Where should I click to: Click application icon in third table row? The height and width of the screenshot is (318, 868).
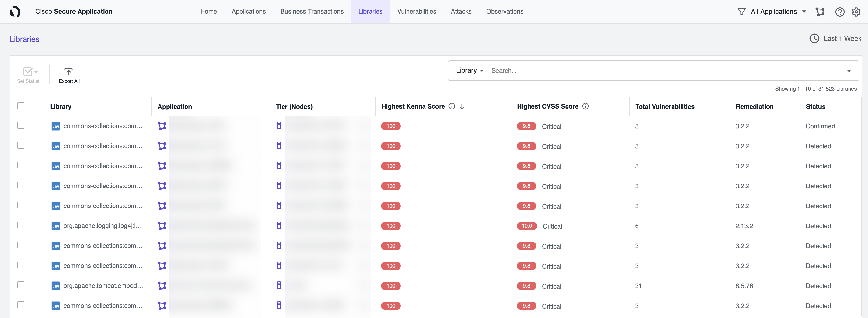pyautogui.click(x=162, y=166)
